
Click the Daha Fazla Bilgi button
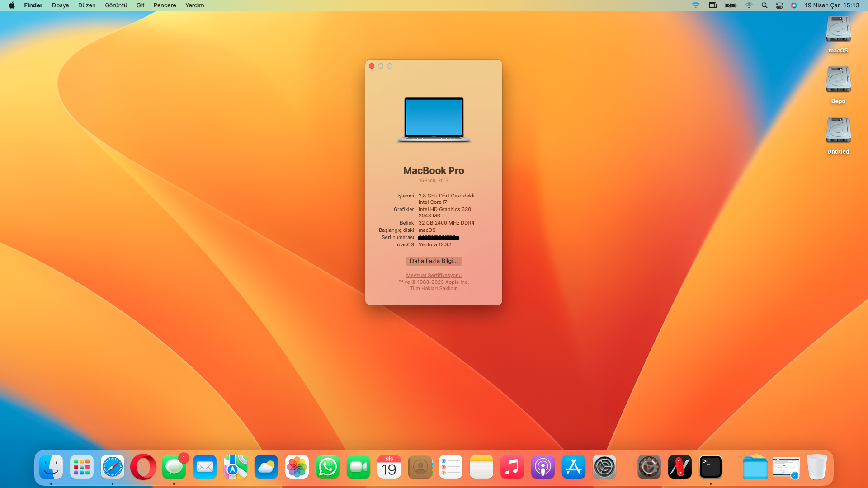pos(434,261)
